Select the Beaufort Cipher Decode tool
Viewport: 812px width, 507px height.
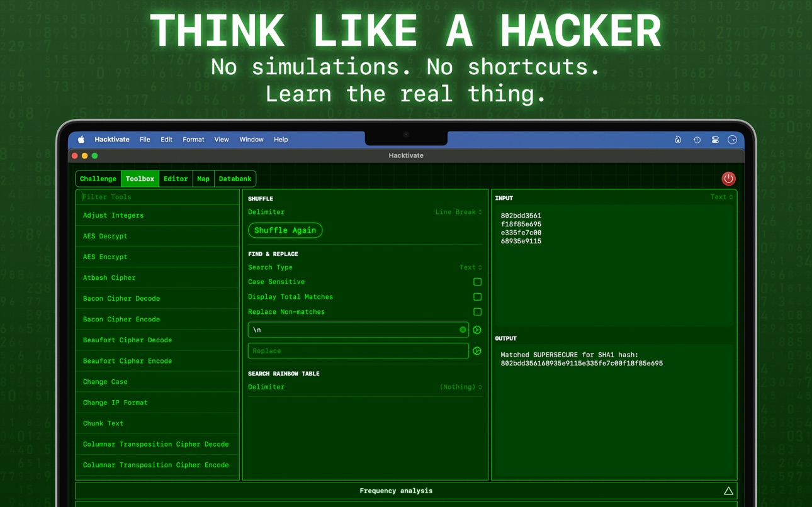tap(157, 340)
